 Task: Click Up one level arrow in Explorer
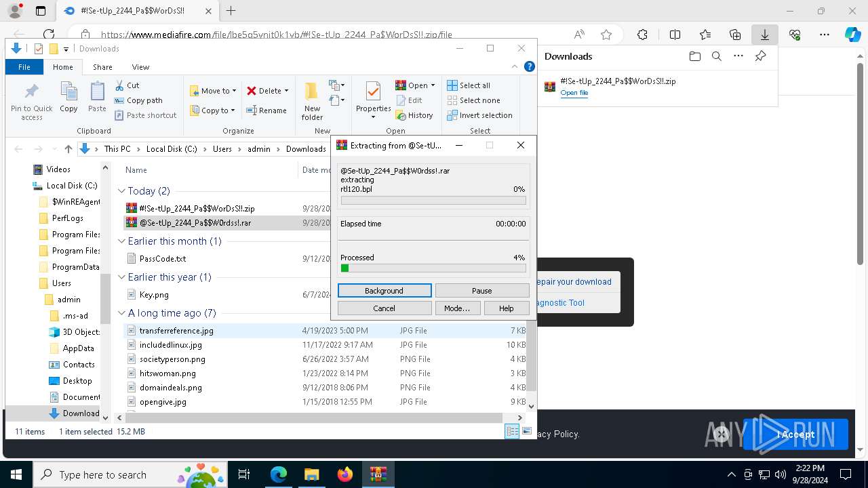[x=68, y=149]
